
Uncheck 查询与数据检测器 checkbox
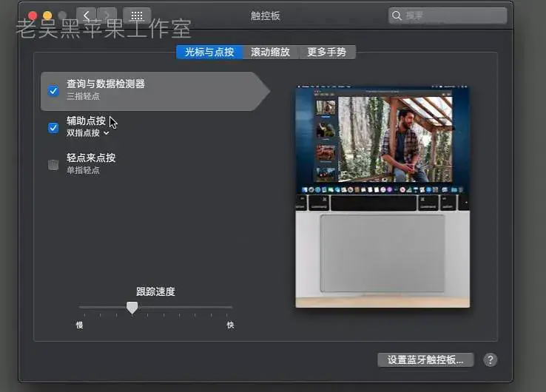pos(53,91)
